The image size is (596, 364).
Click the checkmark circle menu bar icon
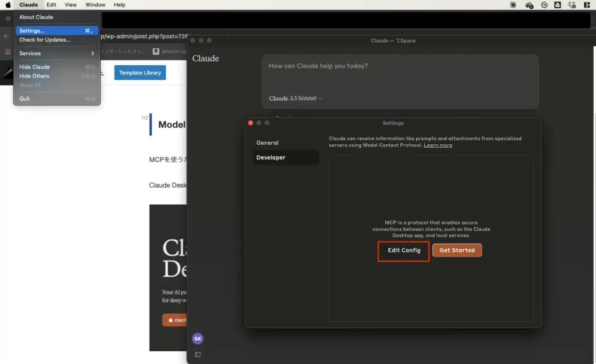click(x=544, y=5)
